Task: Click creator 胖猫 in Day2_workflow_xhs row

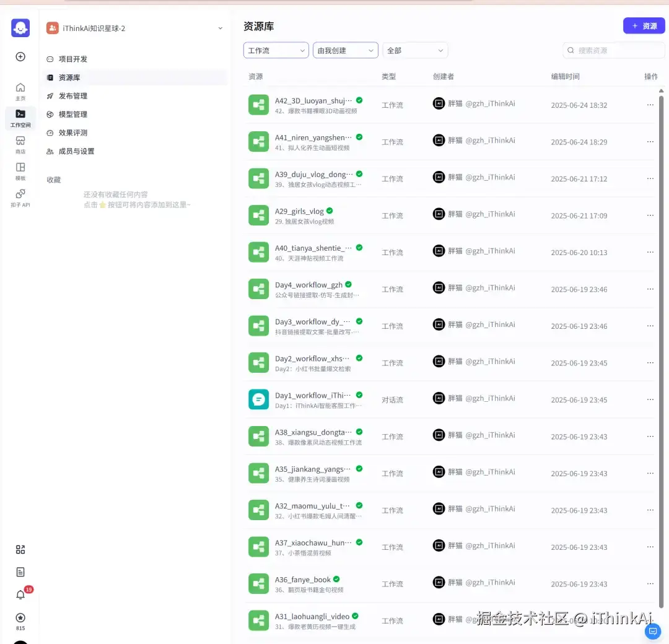Action: (x=455, y=361)
